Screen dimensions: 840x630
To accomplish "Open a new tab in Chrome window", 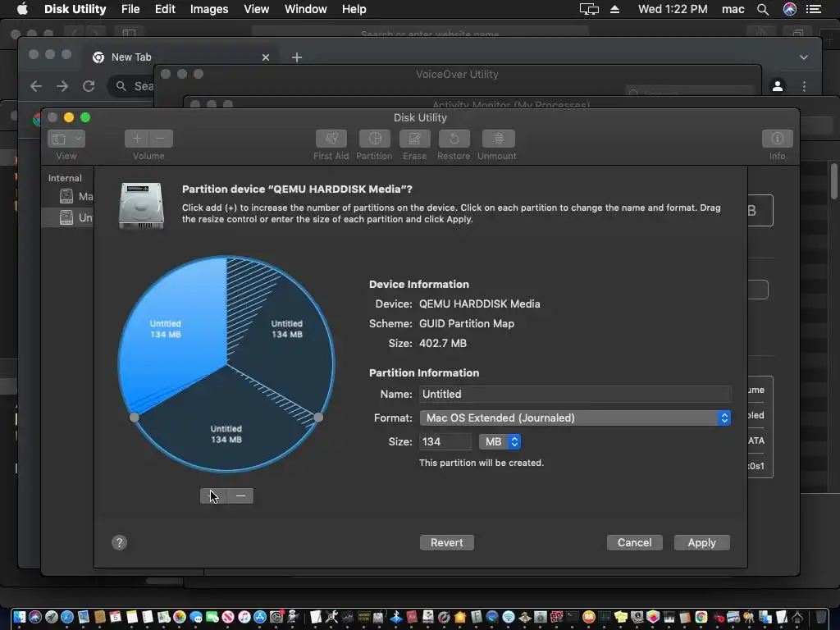I will [297, 57].
